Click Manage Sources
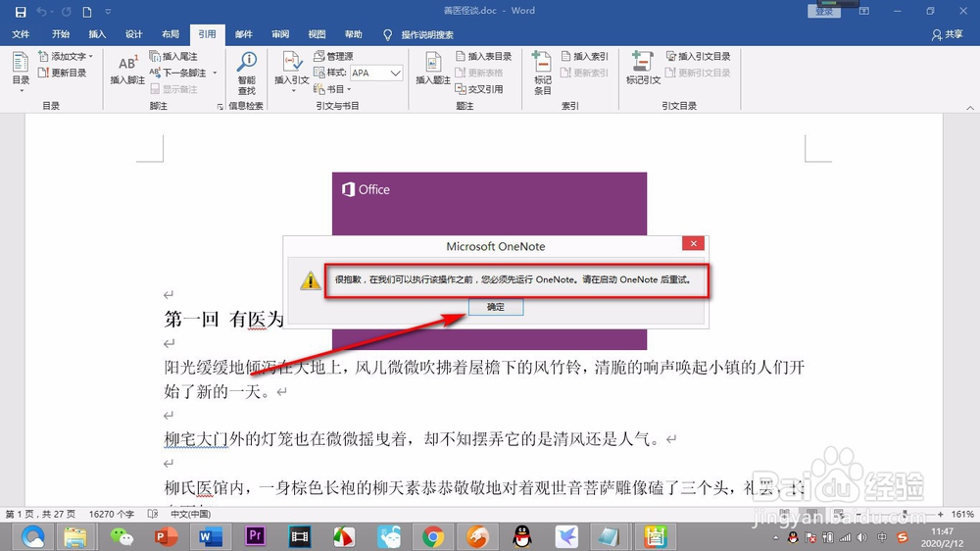 coord(333,56)
